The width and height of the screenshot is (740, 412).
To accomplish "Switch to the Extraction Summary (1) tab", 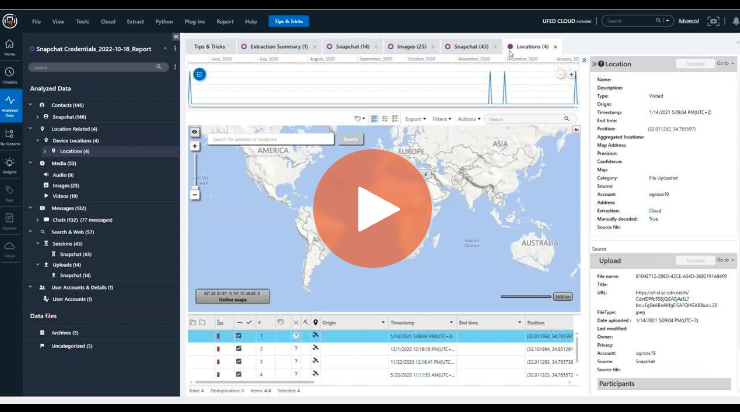I will 278,46.
